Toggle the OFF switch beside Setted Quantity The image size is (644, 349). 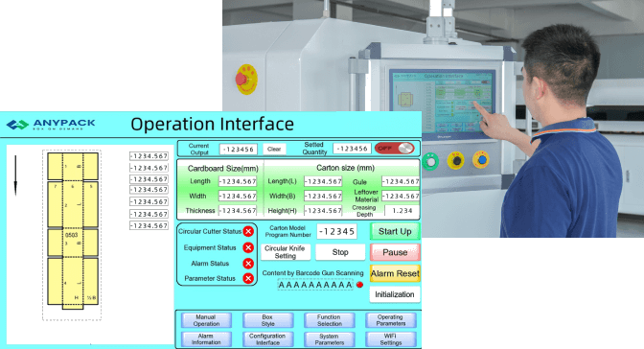[394, 149]
